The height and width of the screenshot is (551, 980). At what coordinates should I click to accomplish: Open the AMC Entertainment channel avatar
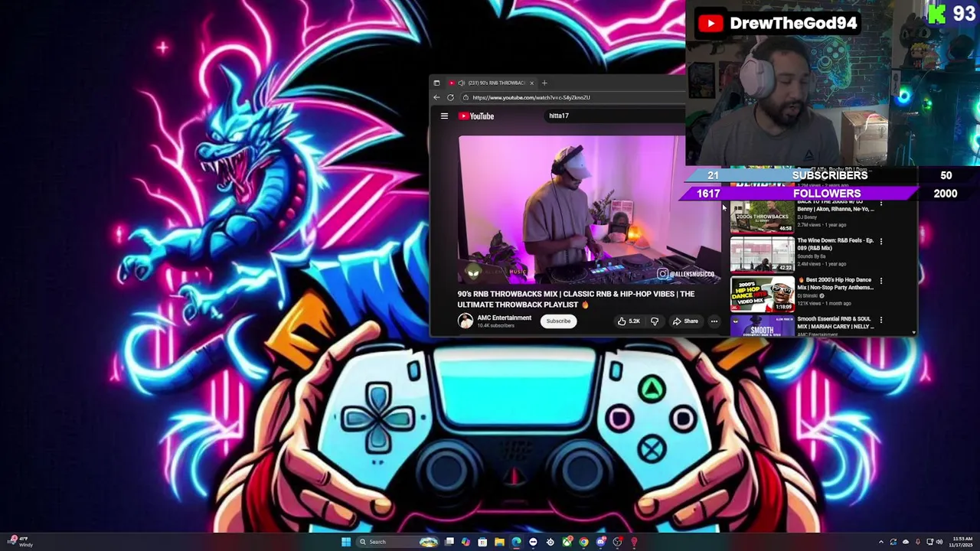465,321
